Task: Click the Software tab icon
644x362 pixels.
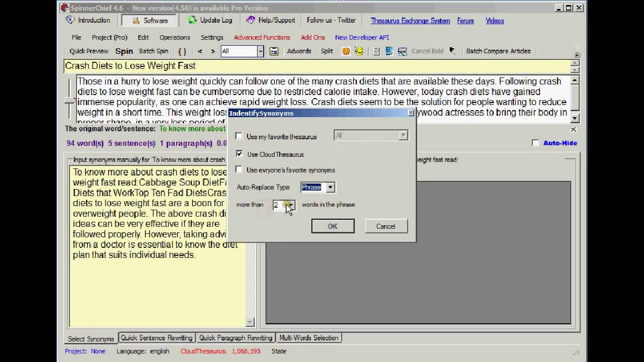Action: 136,21
